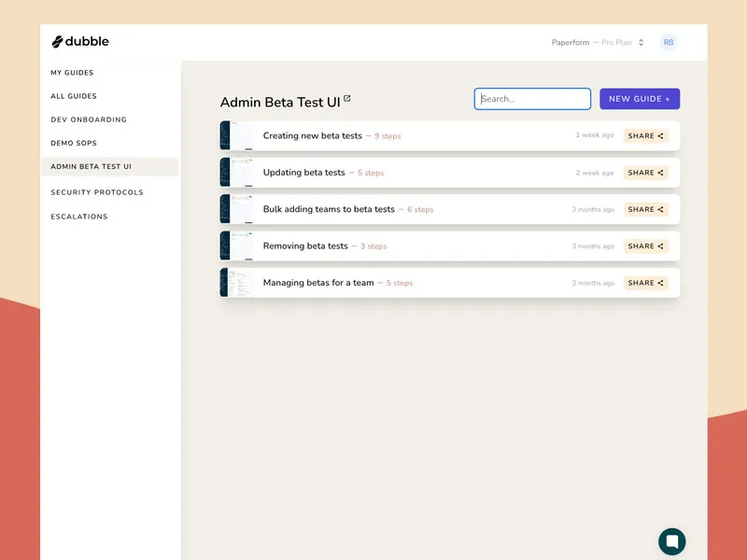The width and height of the screenshot is (747, 560).
Task: Open the chat widget bubble
Action: coord(671,541)
